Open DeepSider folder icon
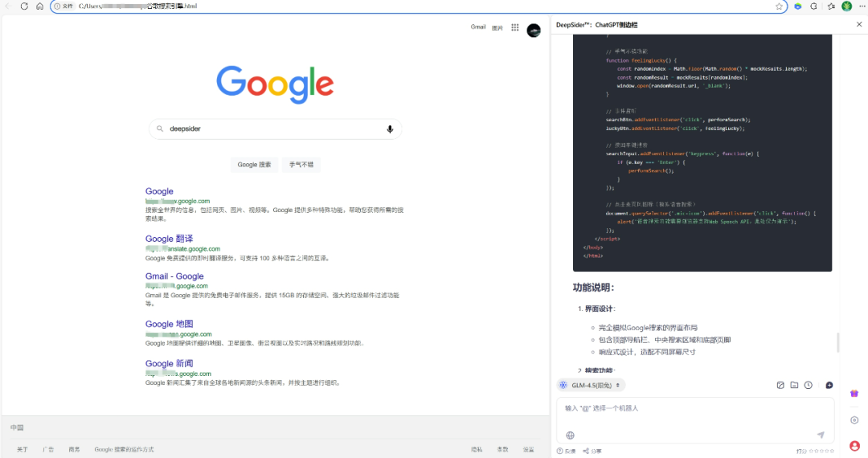Viewport: 868px width, 458px height. (x=794, y=385)
